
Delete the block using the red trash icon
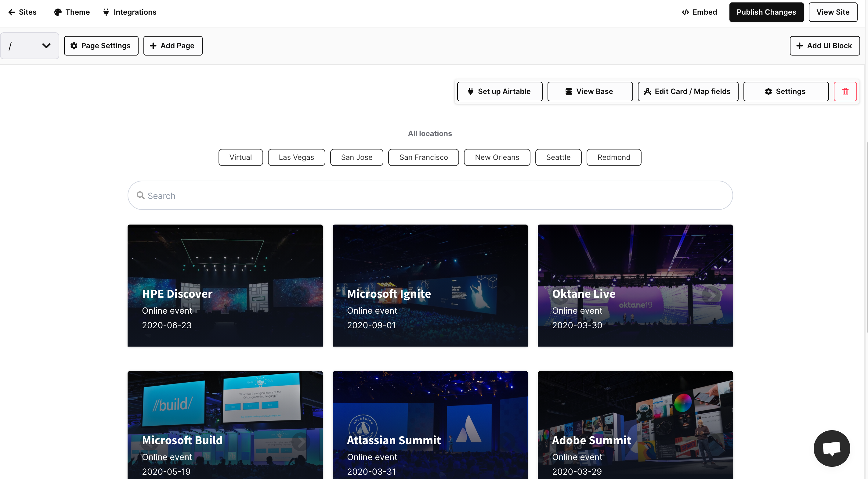tap(845, 91)
